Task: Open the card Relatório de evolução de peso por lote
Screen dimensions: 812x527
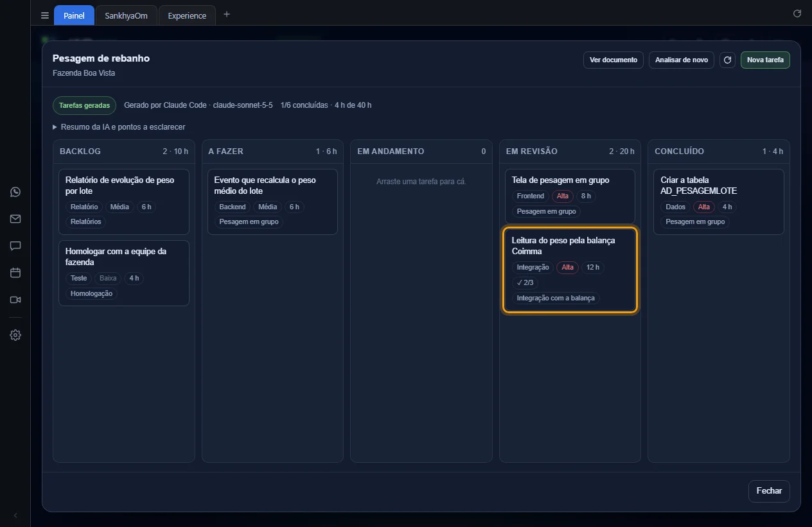Action: (124, 202)
